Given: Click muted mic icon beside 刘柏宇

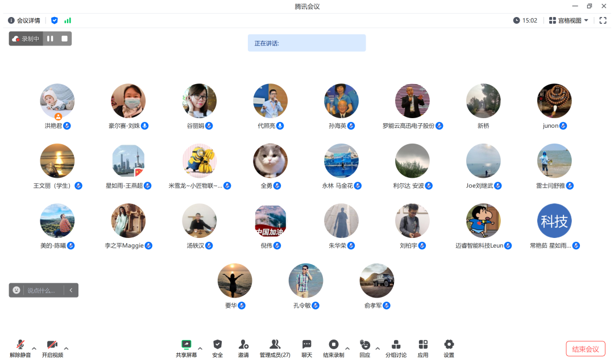Looking at the screenshot, I should click(422, 245).
